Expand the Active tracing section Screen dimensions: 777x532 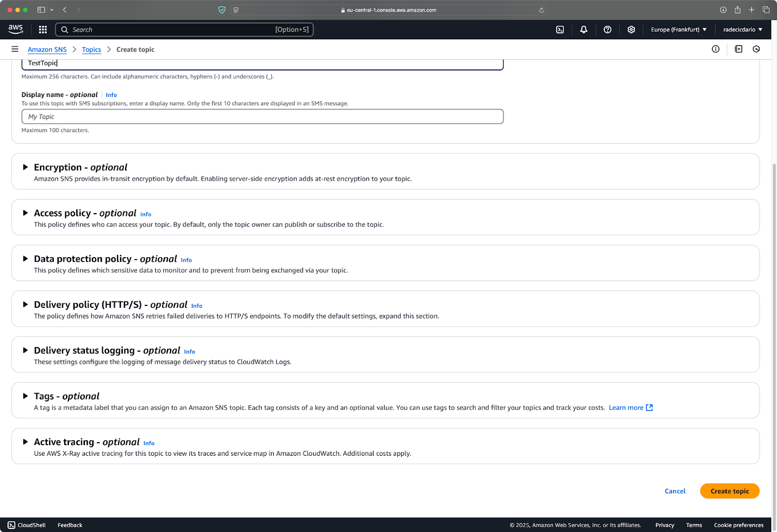coord(25,442)
